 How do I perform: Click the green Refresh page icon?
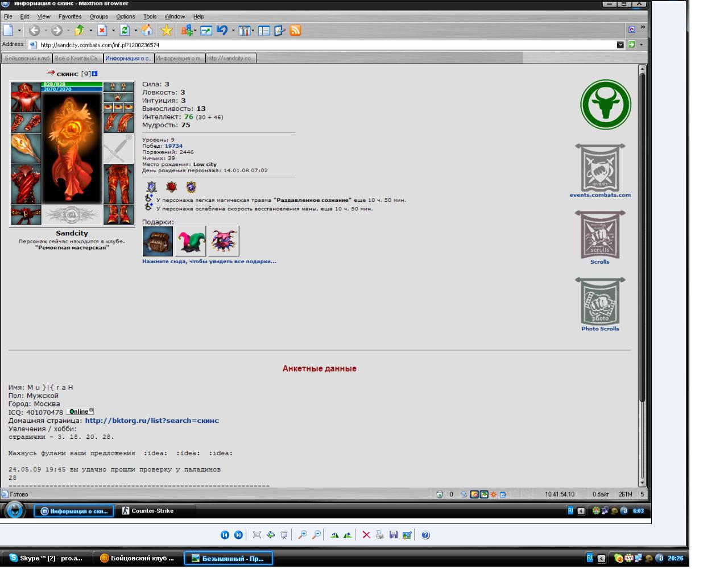click(x=125, y=31)
